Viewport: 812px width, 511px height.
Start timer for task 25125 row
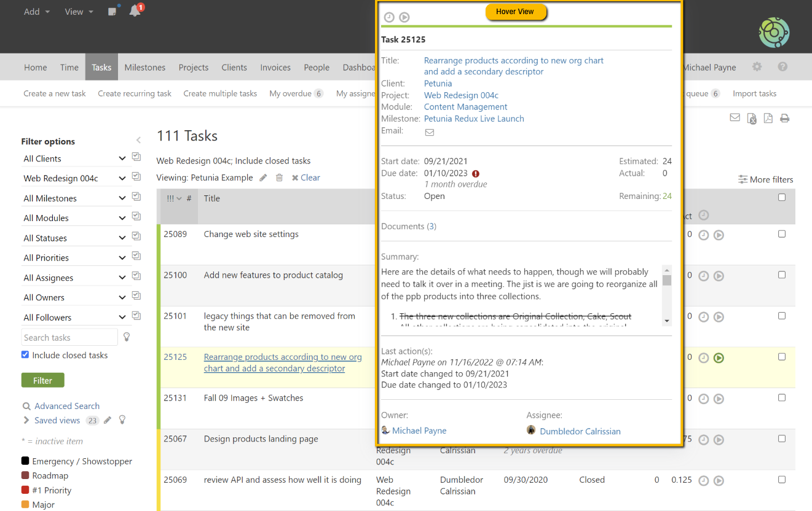[719, 357]
